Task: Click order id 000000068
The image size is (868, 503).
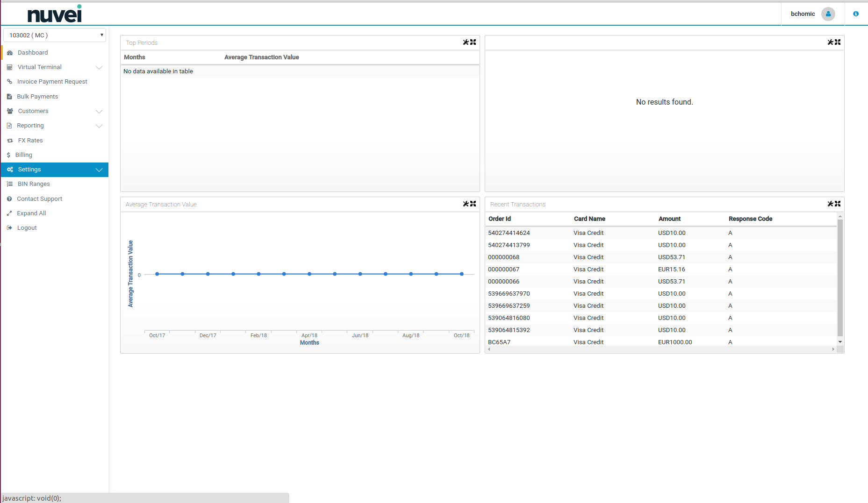Action: tap(503, 257)
